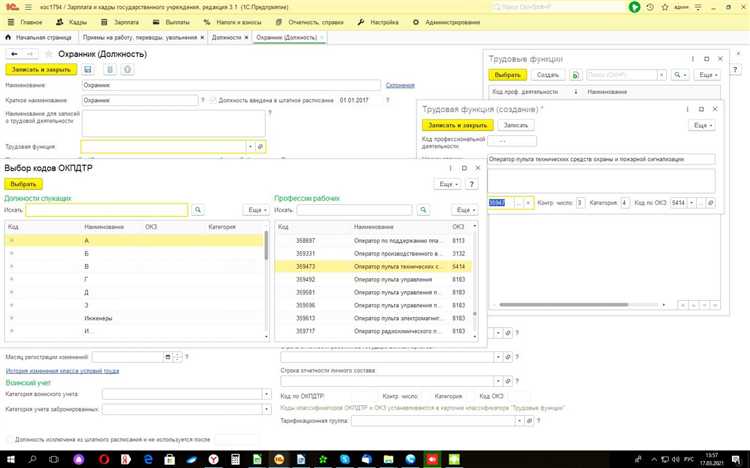
Task: Expand group Инженеры in Должности служащих list
Action: [11, 318]
